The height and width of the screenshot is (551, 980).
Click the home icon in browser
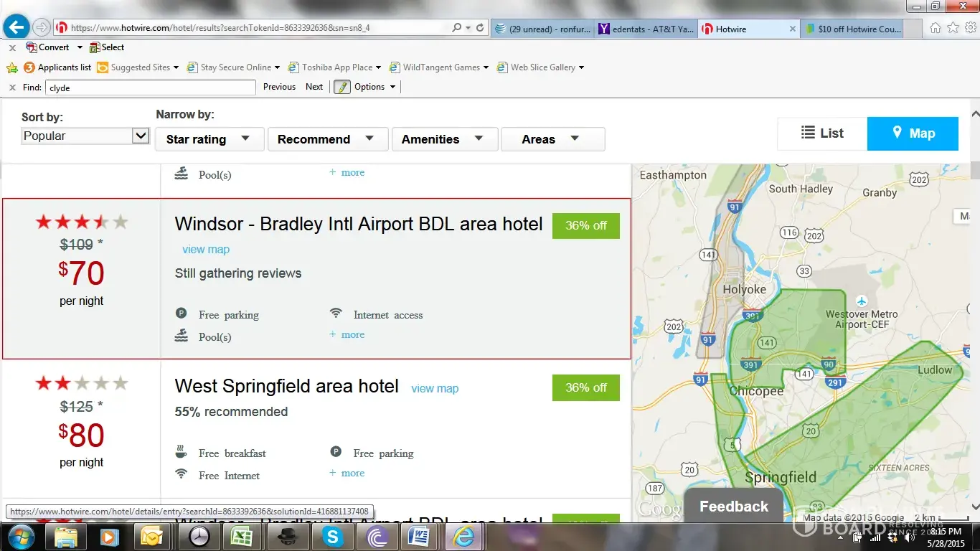tap(936, 28)
